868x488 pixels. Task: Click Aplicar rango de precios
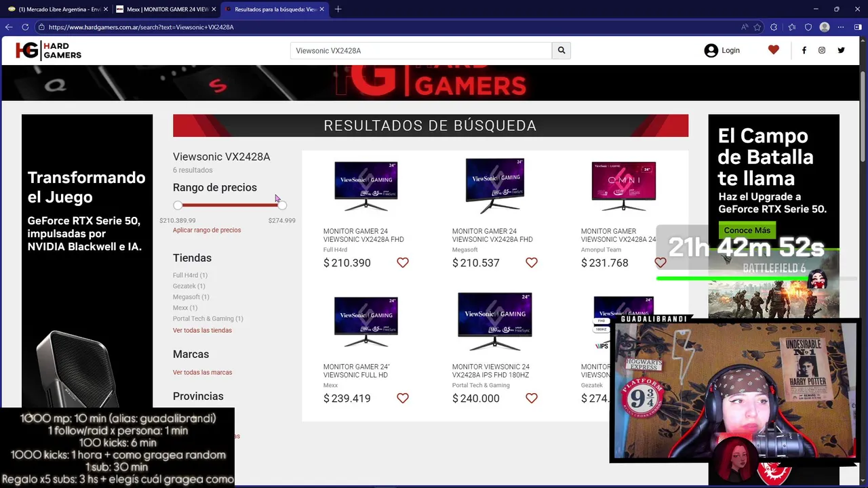207,230
